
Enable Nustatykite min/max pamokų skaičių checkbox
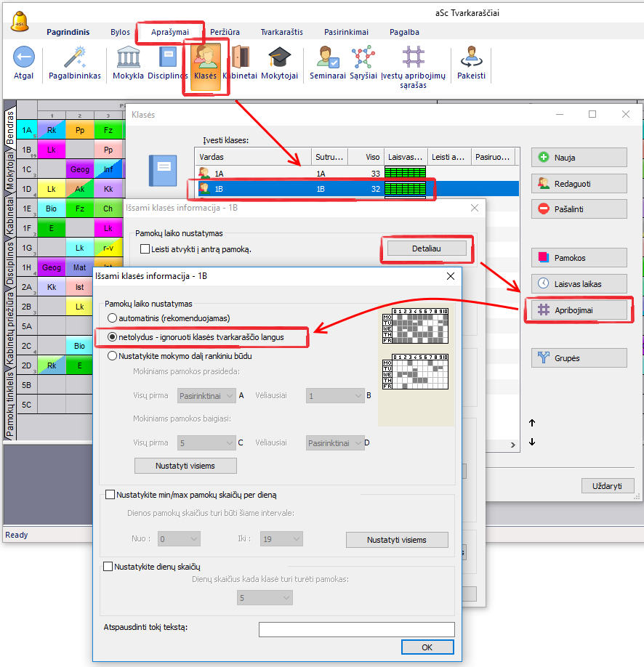click(110, 495)
